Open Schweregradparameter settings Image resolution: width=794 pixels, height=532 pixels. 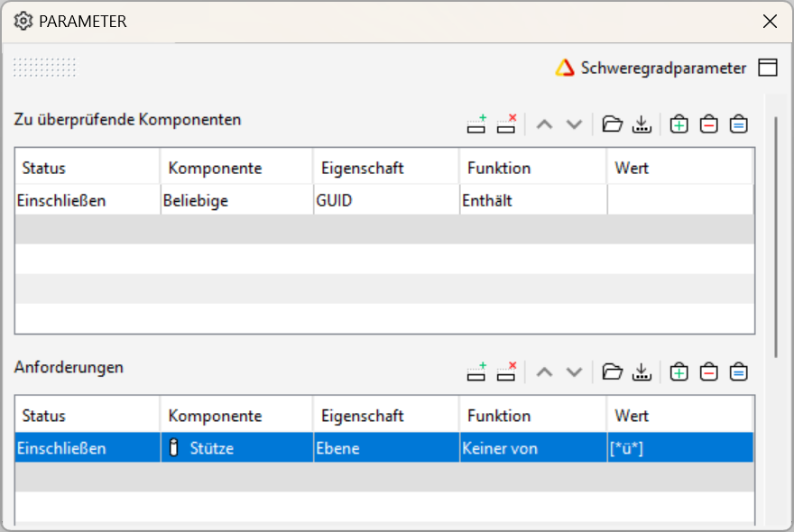point(651,68)
